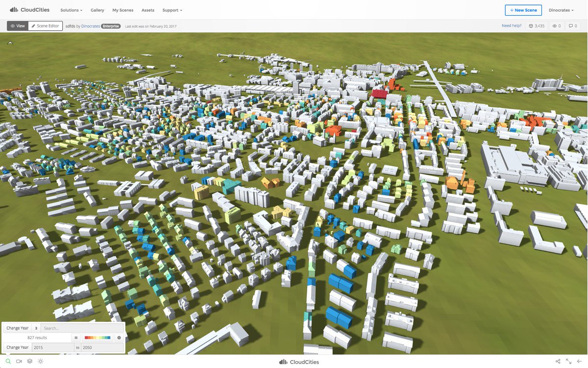The height and width of the screenshot is (368, 588).
Task: Click the 3,435 objects count button
Action: 537,26
